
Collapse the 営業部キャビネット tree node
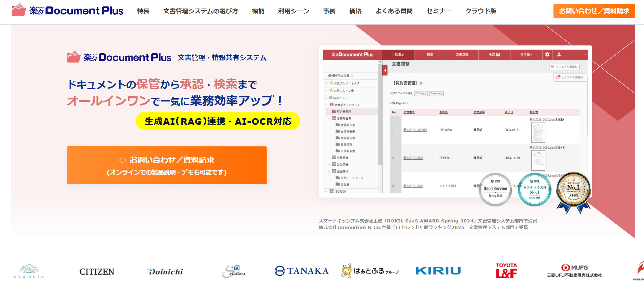point(326,105)
